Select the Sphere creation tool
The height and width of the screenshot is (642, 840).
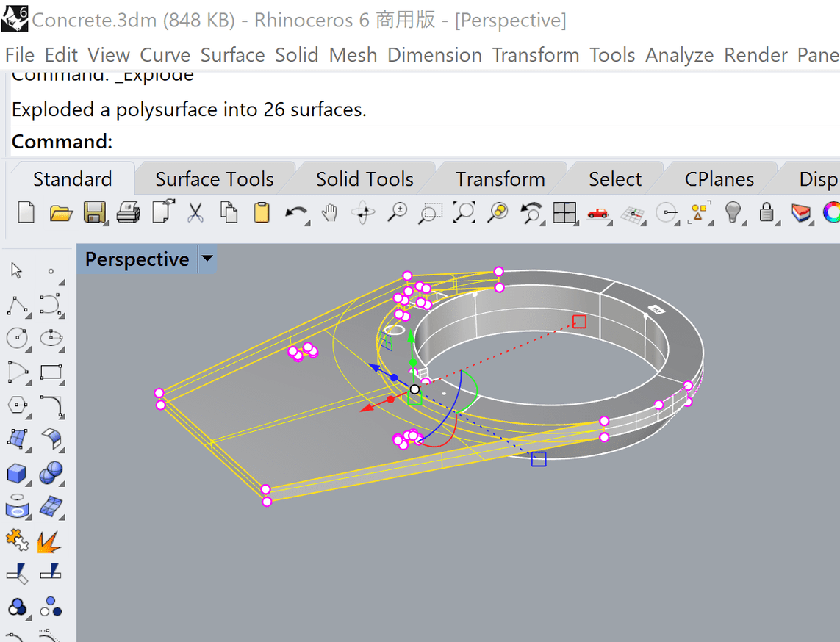[51, 473]
